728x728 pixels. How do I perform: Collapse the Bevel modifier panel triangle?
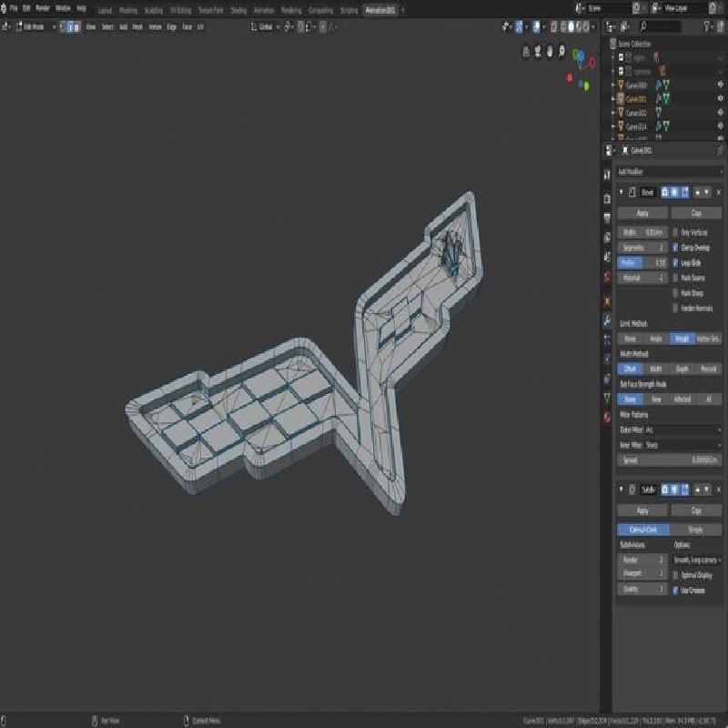coord(622,192)
